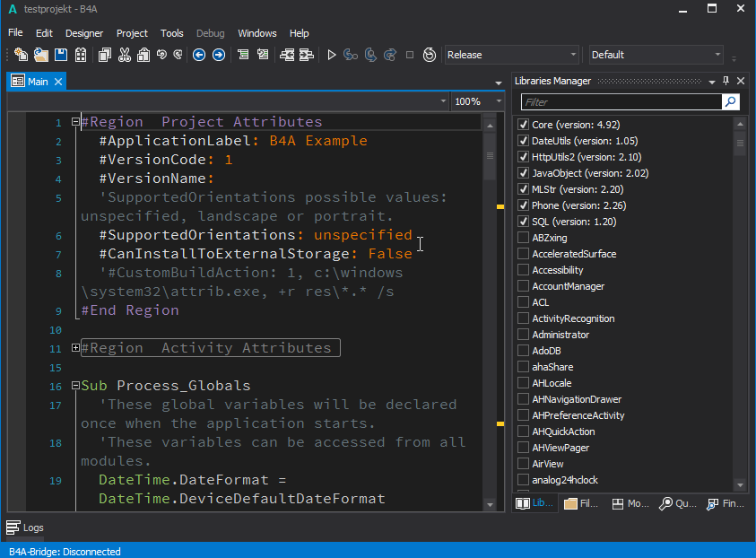This screenshot has width=756, height=558.
Task: Expand the Activity Attributes region
Action: click(75, 348)
